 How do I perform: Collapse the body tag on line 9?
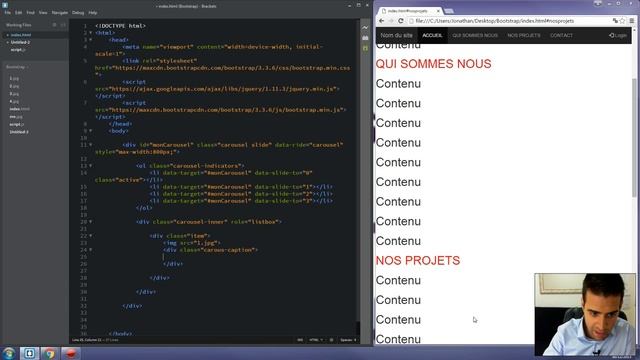point(91,131)
